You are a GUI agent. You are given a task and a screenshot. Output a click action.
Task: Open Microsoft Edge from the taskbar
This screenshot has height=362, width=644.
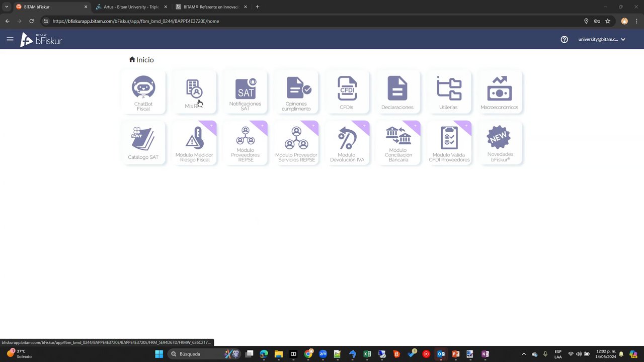point(264,354)
